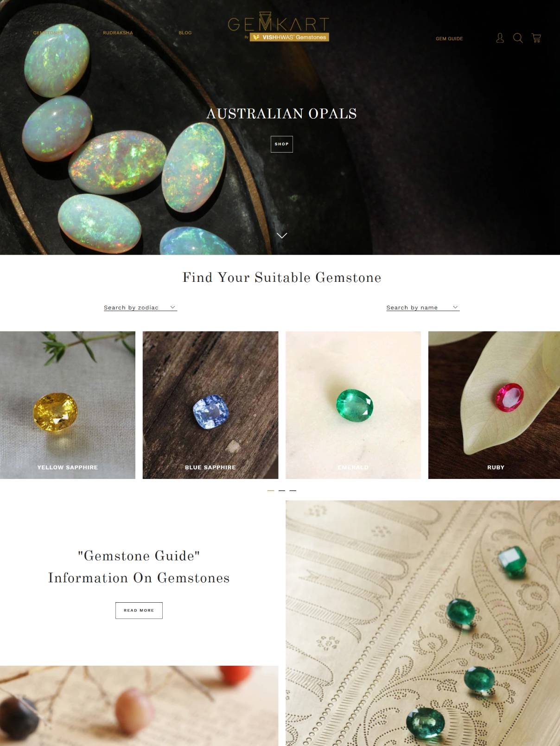Image resolution: width=560 pixels, height=746 pixels.
Task: Select the Ruby gemstone card
Action: tap(494, 405)
